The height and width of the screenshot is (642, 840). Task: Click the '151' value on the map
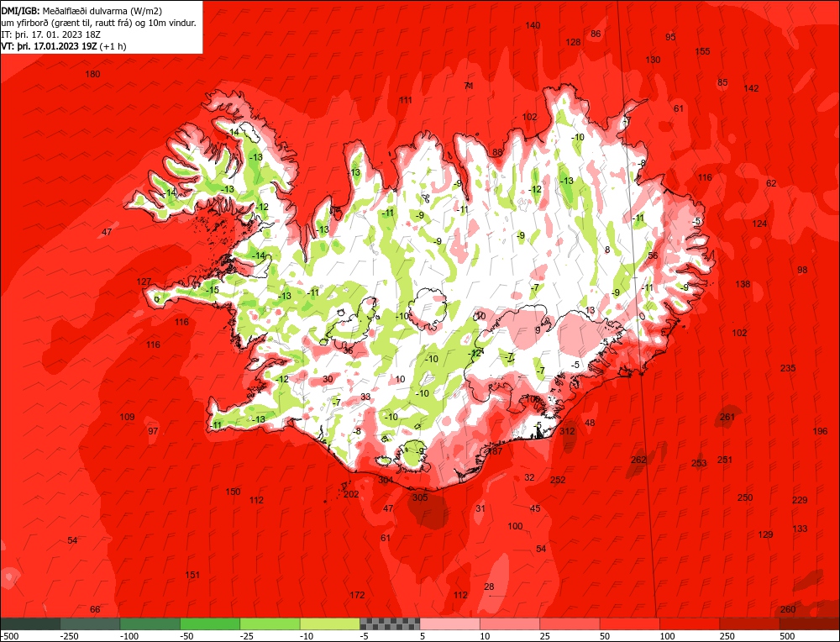(x=192, y=575)
